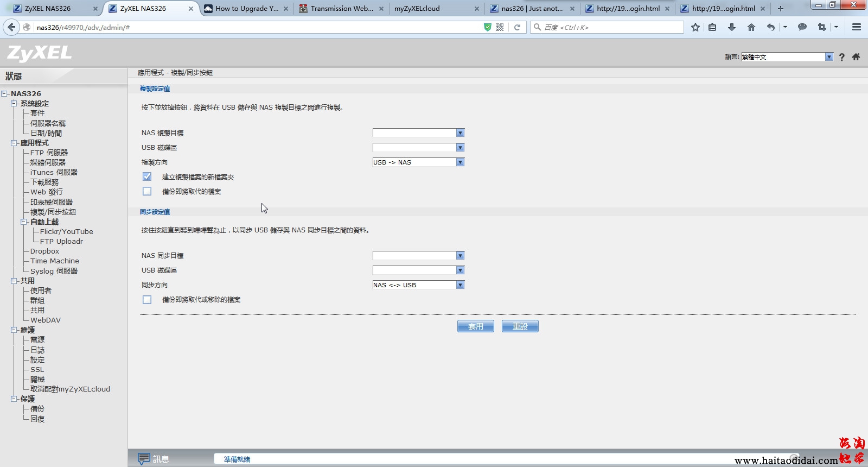Click the ZyXEL home icon in header

[856, 57]
